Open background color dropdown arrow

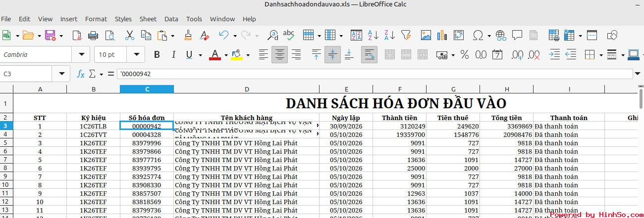tap(248, 54)
